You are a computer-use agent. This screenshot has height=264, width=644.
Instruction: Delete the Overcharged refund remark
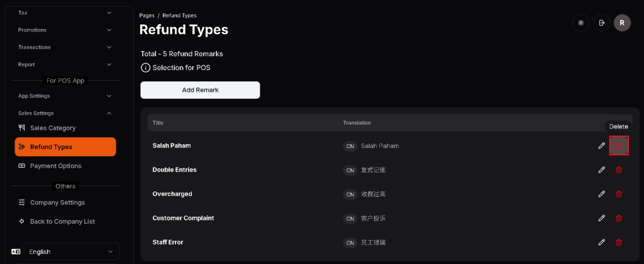tap(618, 194)
